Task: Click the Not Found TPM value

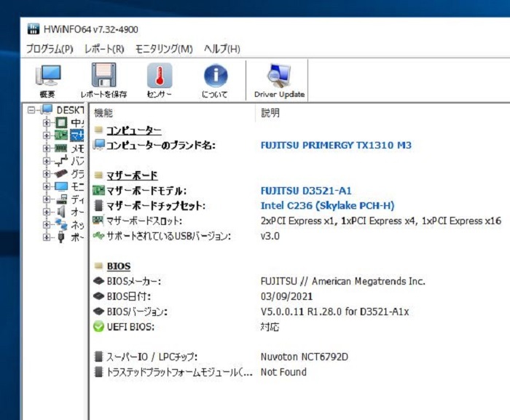Action: tap(283, 372)
